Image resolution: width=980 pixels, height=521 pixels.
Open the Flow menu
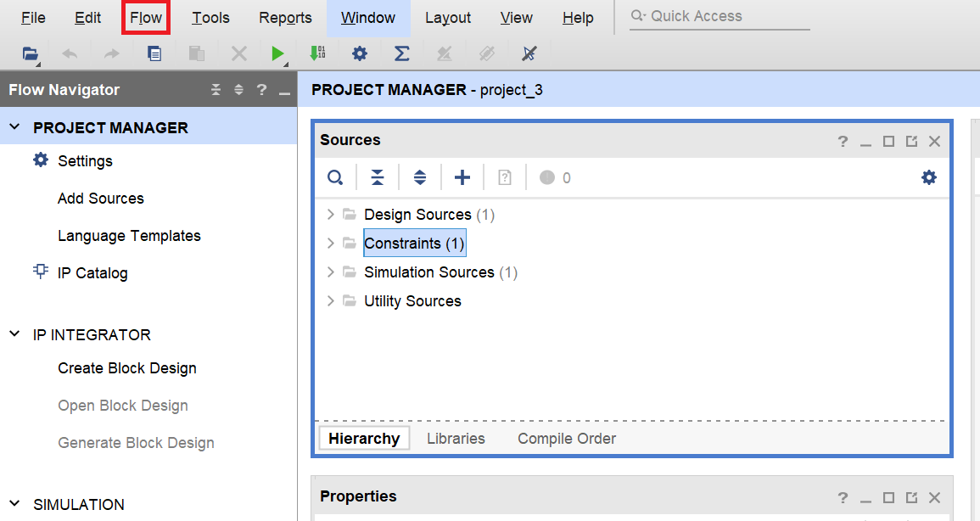[x=146, y=18]
